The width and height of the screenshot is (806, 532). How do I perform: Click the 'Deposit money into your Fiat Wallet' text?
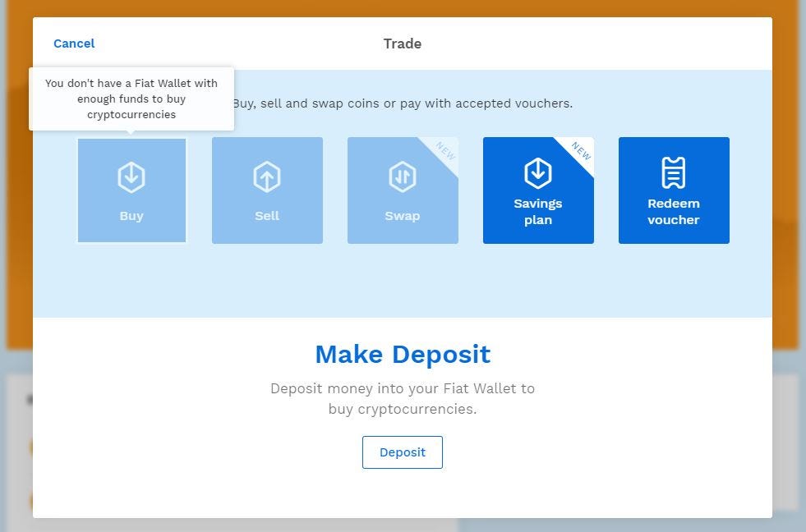[403, 398]
